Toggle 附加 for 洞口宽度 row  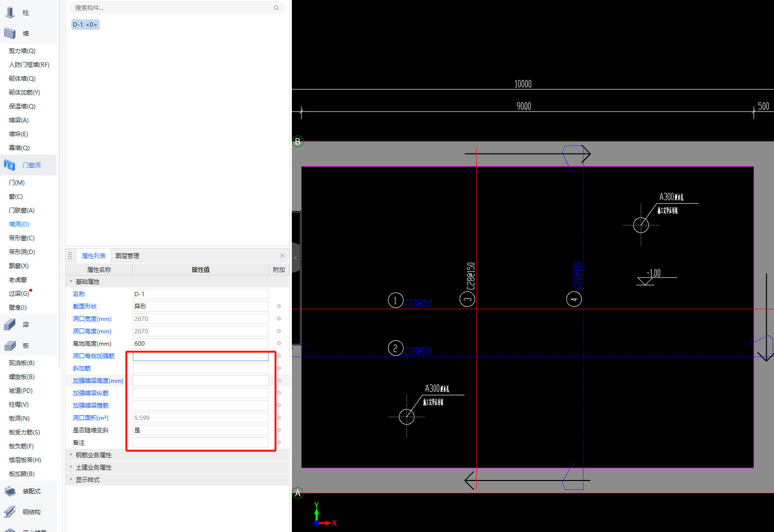[x=279, y=319]
